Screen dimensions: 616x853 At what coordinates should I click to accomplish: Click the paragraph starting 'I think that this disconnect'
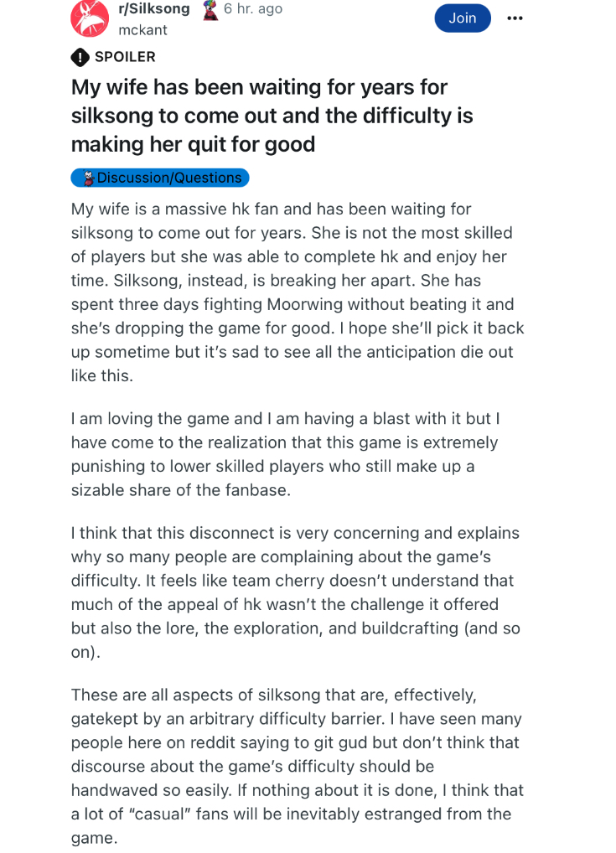coord(296,592)
